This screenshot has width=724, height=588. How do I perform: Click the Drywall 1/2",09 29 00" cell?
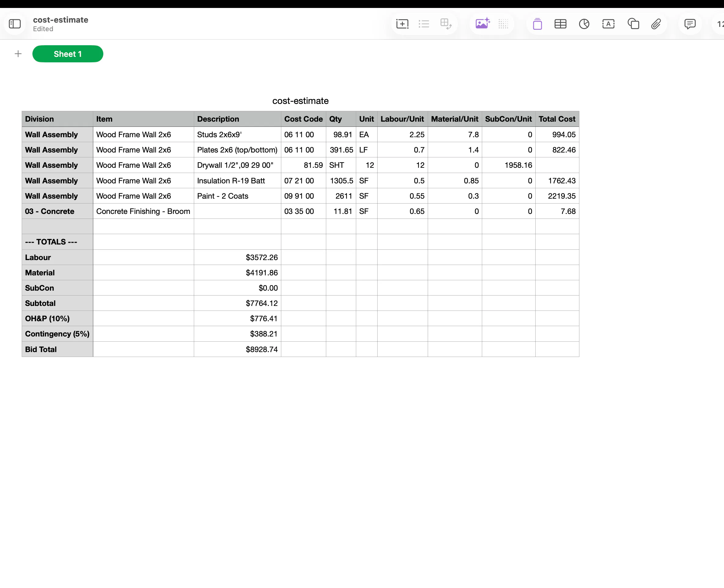[238, 165]
